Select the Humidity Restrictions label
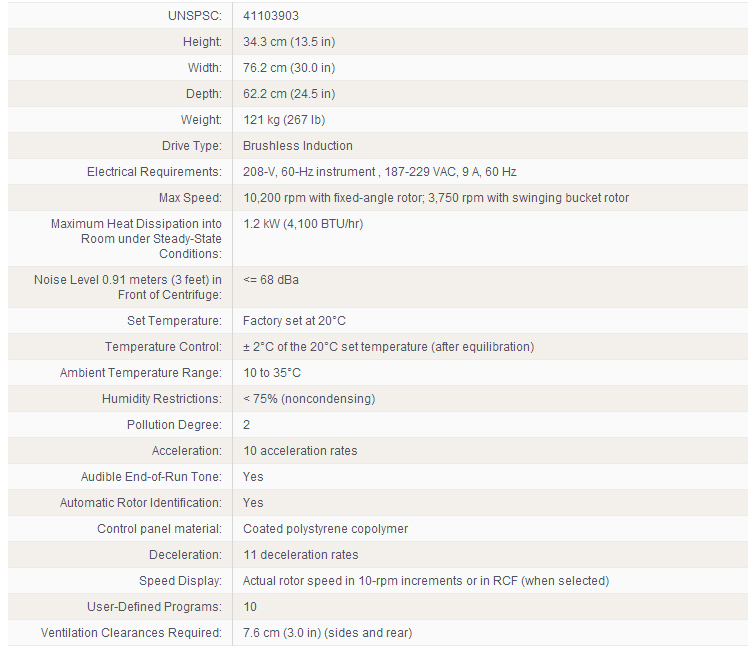The image size is (754, 653). [x=161, y=399]
